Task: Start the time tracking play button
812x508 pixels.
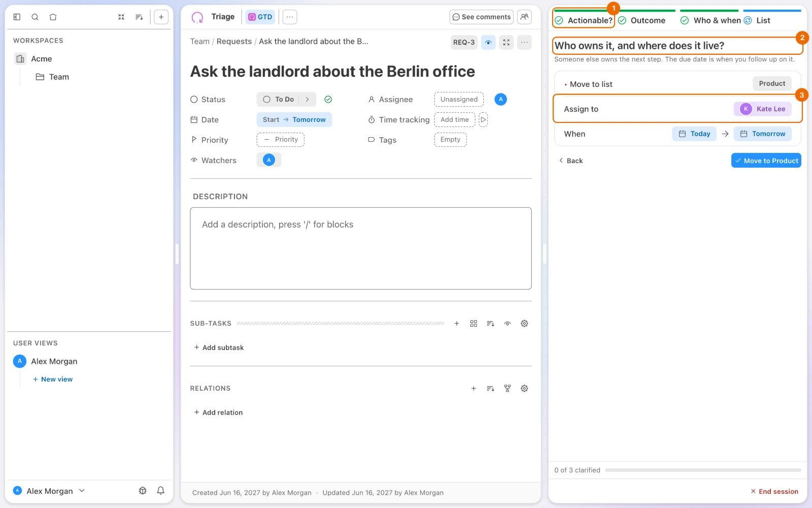Action: (x=483, y=120)
